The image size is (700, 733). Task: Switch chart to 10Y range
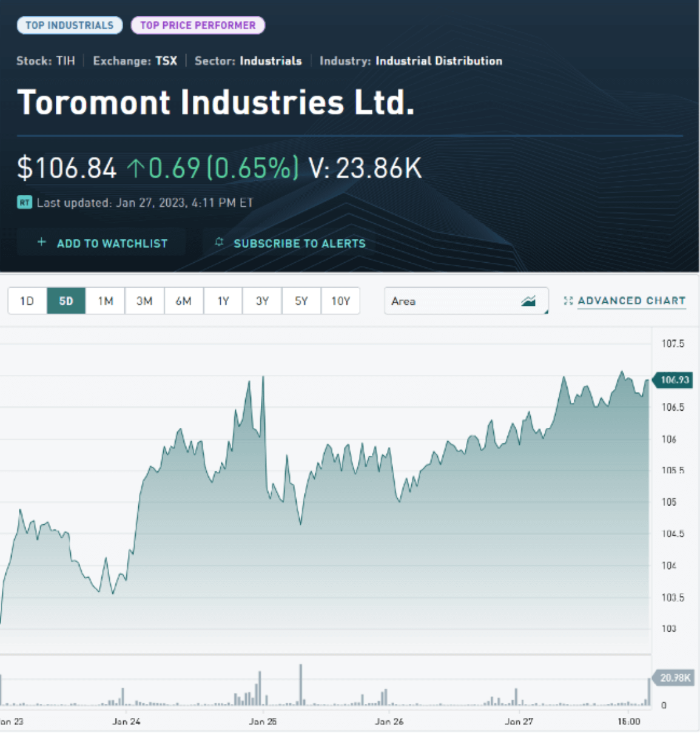click(340, 300)
